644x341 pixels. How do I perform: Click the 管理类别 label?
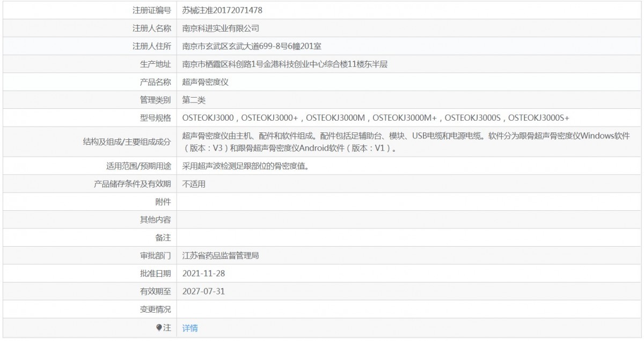point(156,100)
